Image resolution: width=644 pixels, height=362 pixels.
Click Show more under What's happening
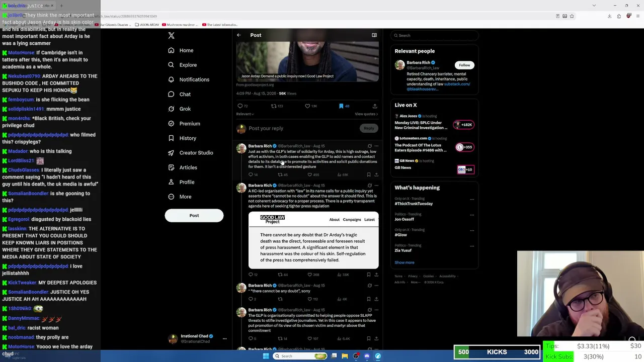tap(405, 262)
